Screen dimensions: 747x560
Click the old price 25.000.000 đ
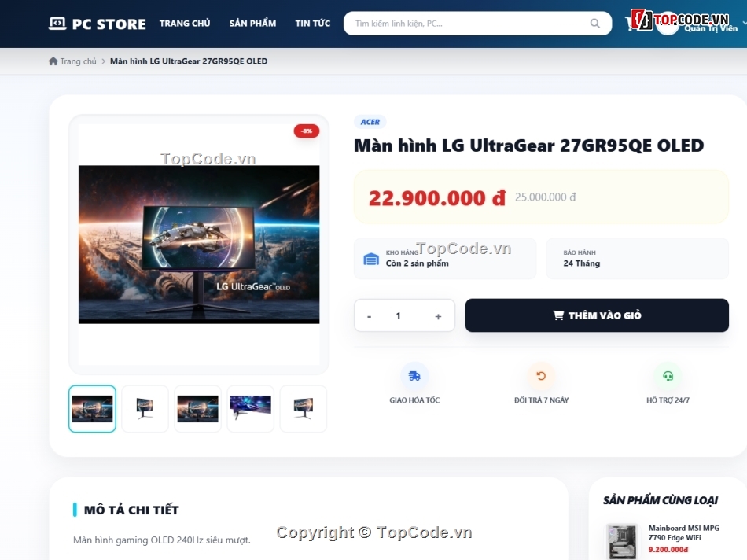[546, 197]
